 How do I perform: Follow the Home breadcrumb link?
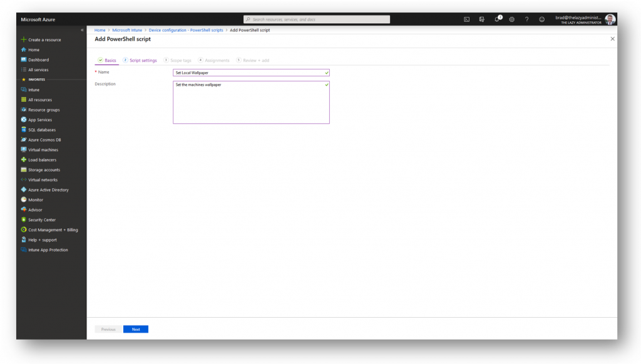tap(100, 30)
